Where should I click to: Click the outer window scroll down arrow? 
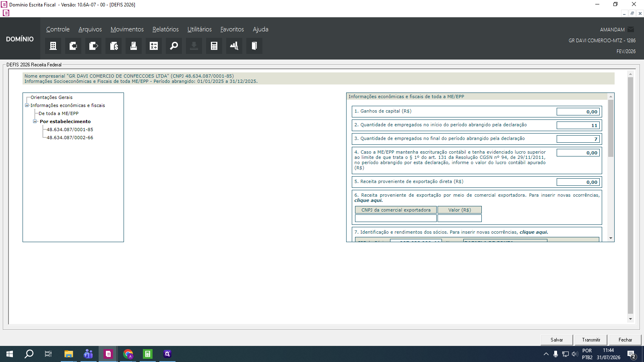[x=630, y=319]
